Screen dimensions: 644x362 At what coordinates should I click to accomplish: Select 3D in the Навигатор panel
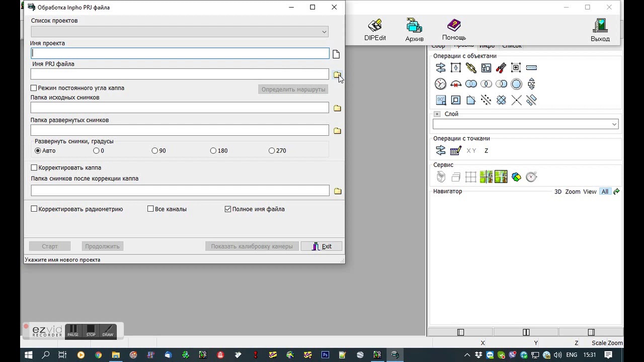[x=558, y=192]
